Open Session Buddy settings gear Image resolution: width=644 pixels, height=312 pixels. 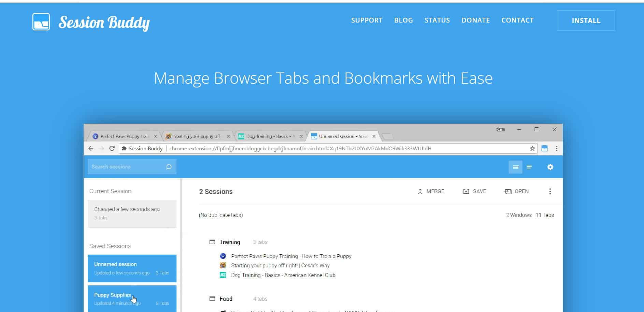pyautogui.click(x=550, y=167)
